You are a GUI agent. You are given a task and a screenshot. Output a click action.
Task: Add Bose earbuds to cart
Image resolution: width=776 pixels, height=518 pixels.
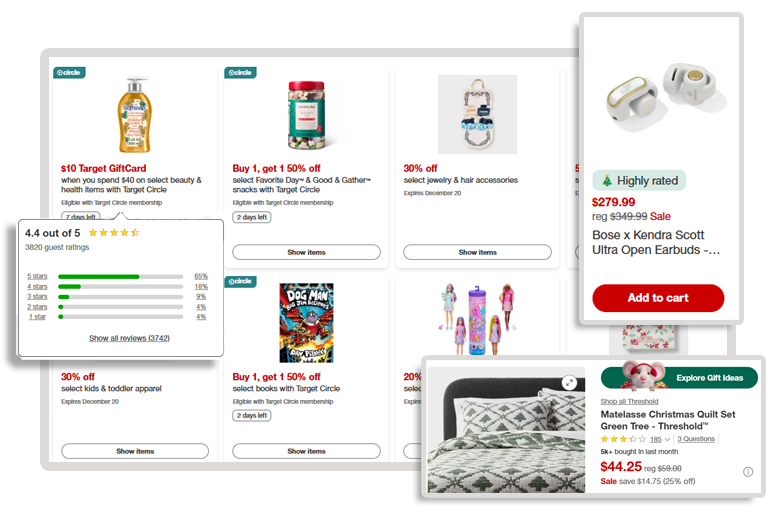[658, 298]
